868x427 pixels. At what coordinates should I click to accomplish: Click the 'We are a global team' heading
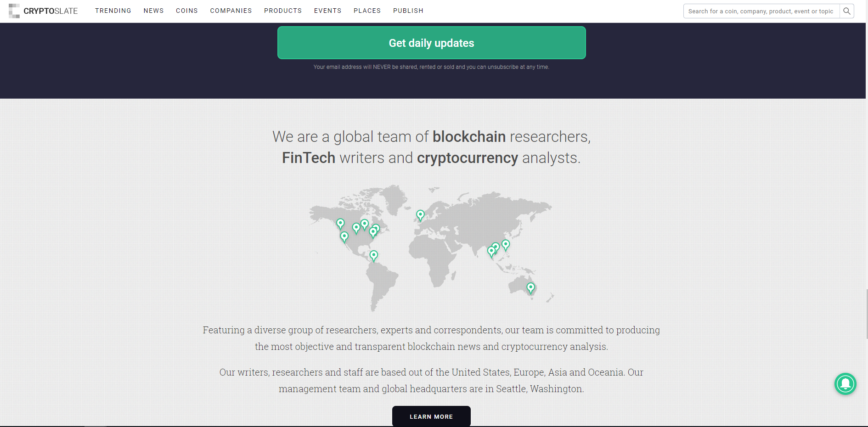coord(431,147)
